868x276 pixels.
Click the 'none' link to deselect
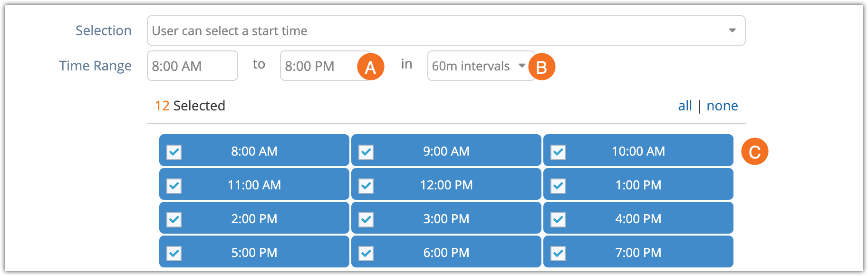click(x=722, y=106)
